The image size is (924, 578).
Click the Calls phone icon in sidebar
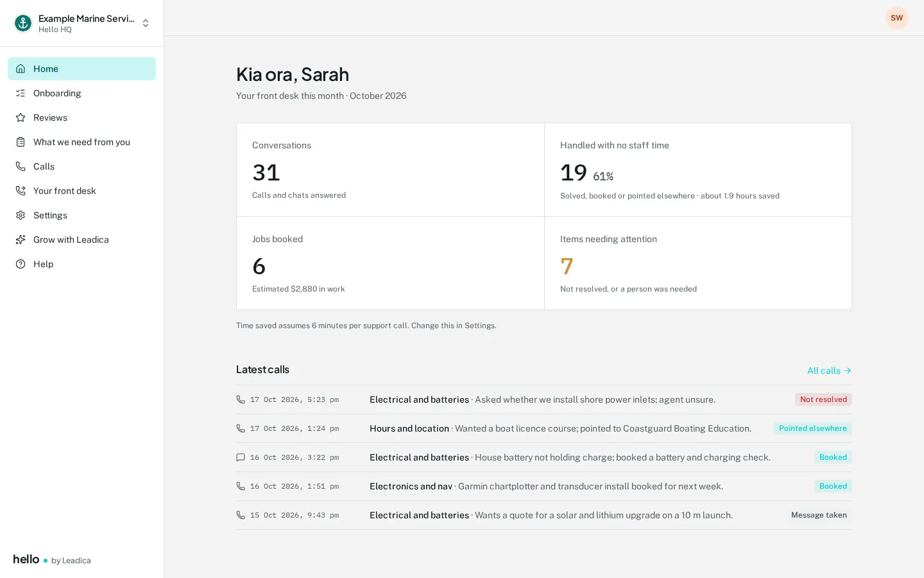coord(21,166)
